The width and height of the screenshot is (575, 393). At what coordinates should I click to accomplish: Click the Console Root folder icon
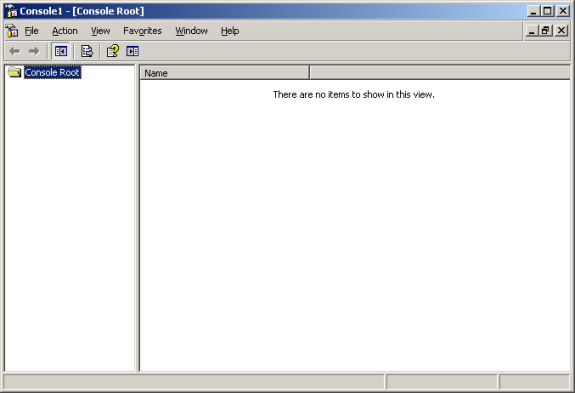15,72
